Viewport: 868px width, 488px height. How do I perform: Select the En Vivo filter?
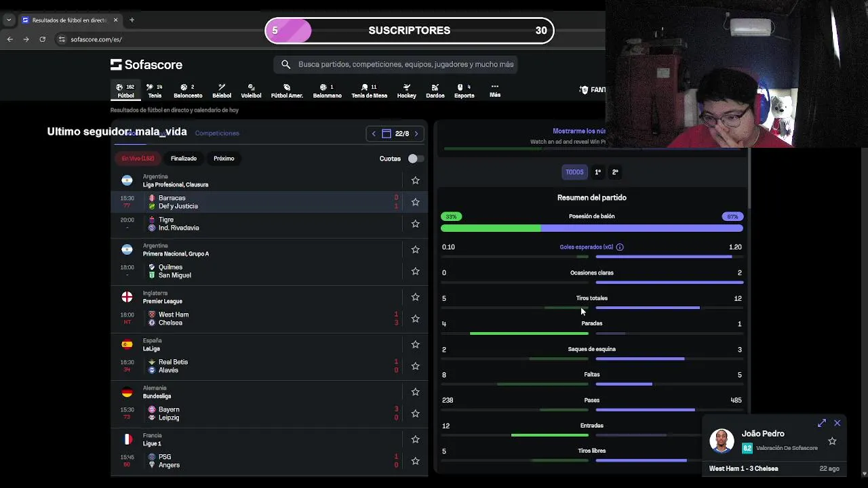(x=138, y=159)
